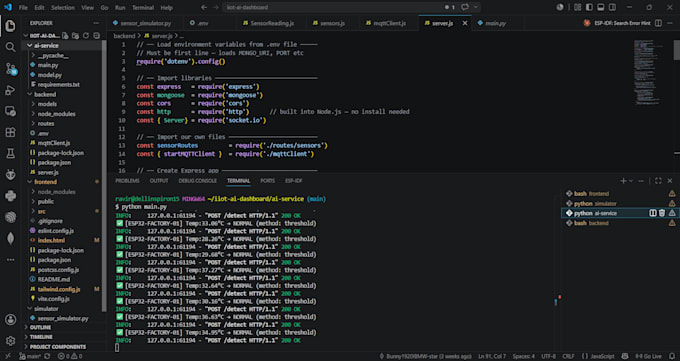Split the python ai-service terminal
680x361 pixels.
click(653, 213)
